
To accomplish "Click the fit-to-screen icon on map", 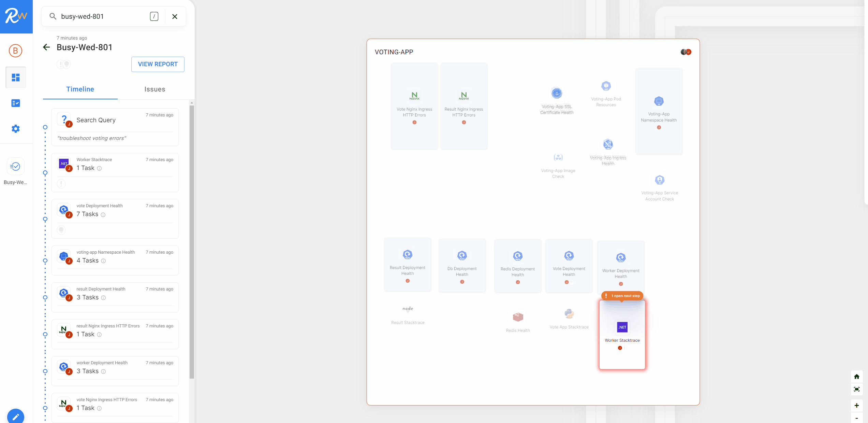I will 856,389.
